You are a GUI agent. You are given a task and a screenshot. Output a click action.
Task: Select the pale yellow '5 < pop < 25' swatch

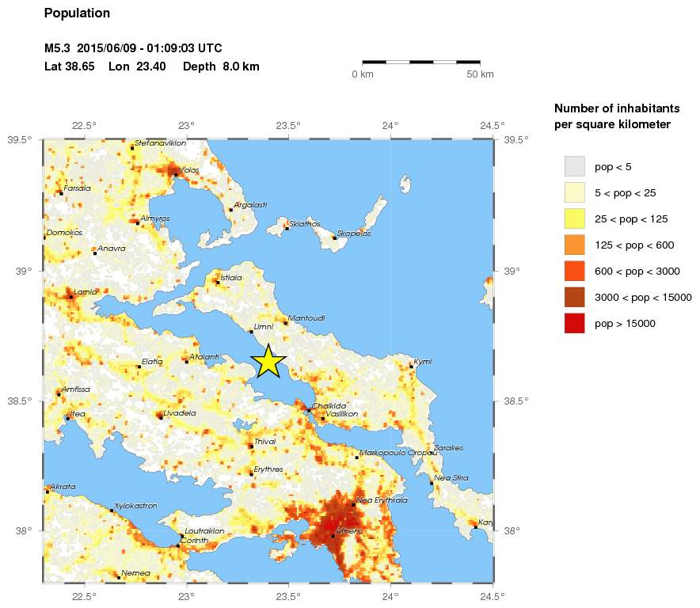point(574,192)
